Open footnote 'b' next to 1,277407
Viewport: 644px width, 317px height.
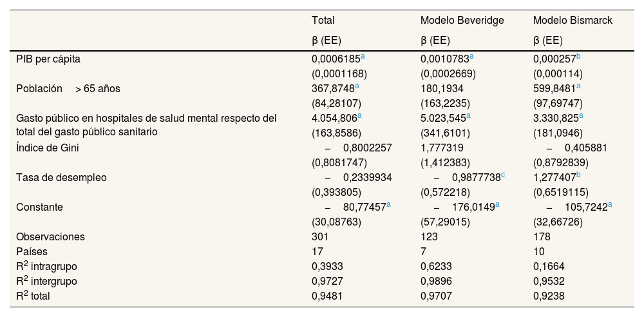580,175
